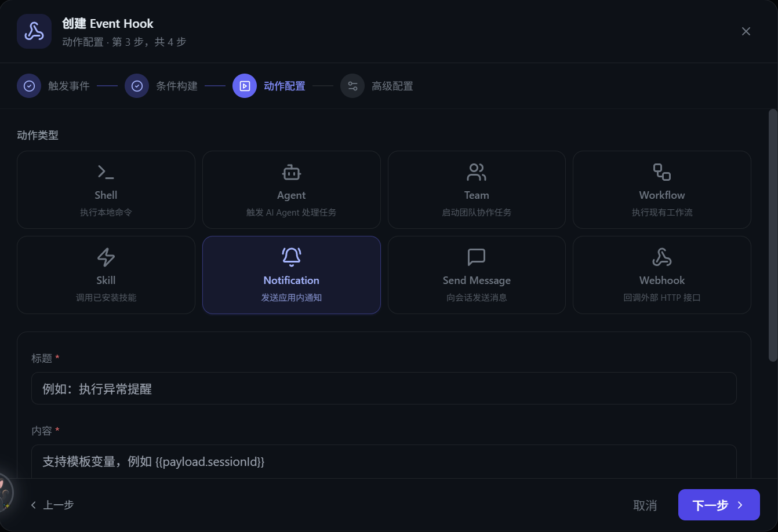Click the Workflow nodes icon
The image size is (778, 532).
tap(662, 172)
